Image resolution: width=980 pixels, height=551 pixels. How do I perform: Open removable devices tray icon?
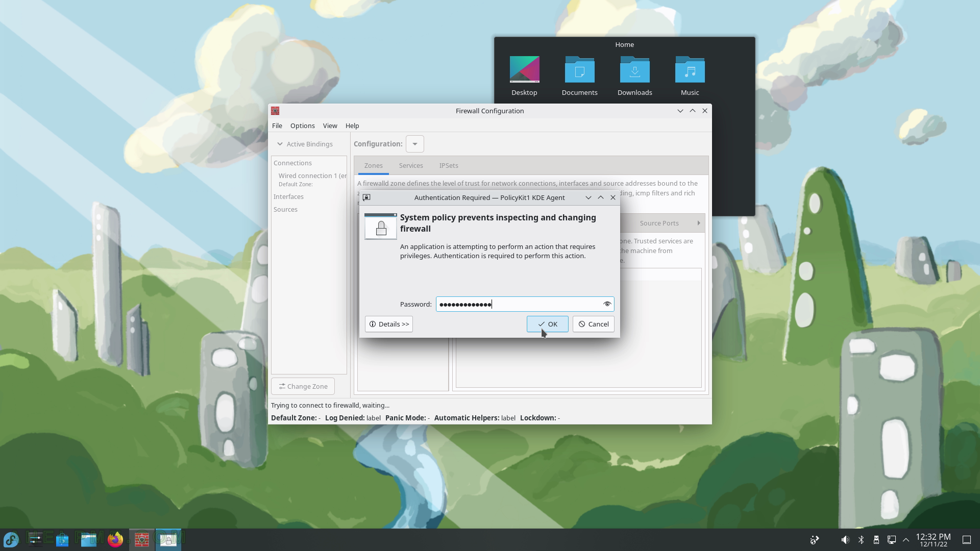[876, 540]
